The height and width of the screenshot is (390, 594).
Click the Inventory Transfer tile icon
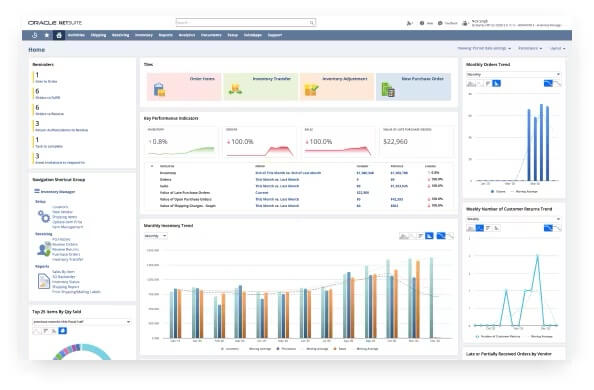235,89
